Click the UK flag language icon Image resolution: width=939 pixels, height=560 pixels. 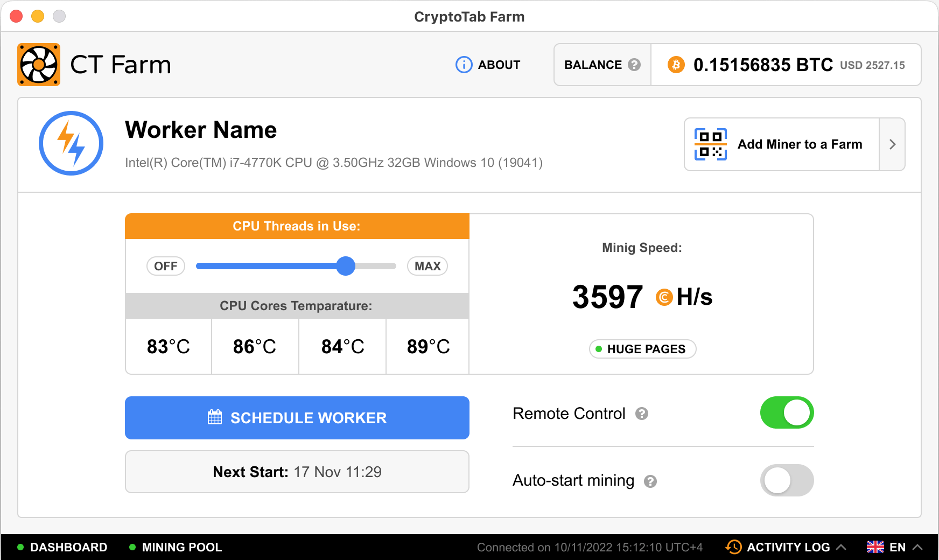[x=875, y=547]
